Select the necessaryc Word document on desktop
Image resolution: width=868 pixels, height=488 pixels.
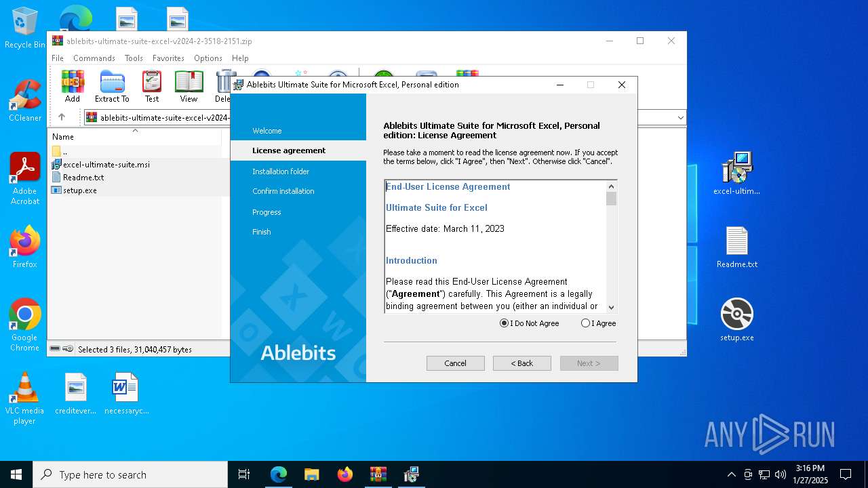point(126,394)
